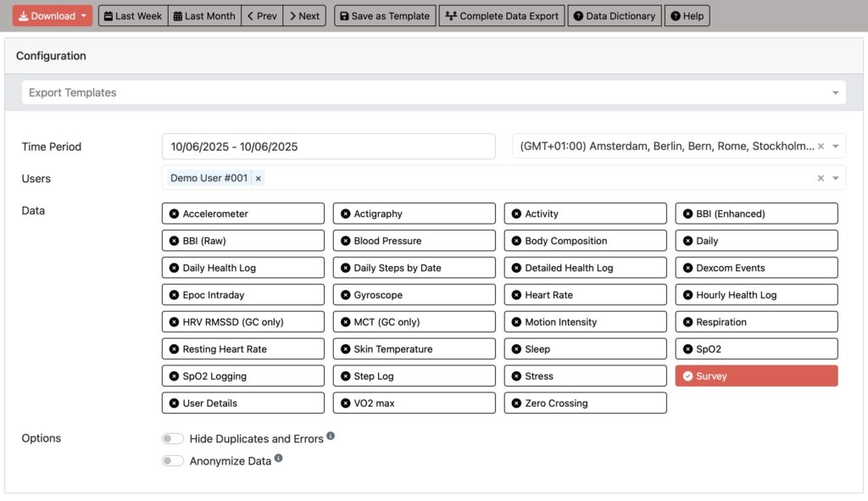The image size is (868, 501).
Task: Open the timezone dropdown arrow
Action: tap(836, 147)
